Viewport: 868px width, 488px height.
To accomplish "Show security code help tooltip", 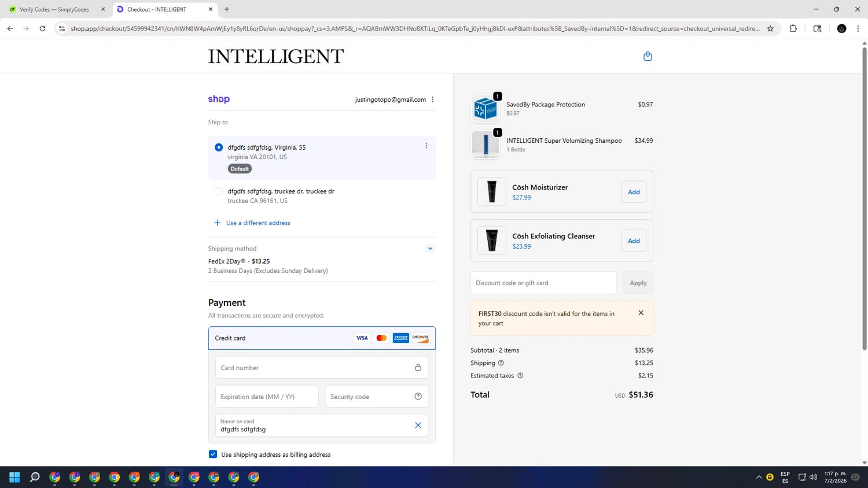I will coord(418,397).
